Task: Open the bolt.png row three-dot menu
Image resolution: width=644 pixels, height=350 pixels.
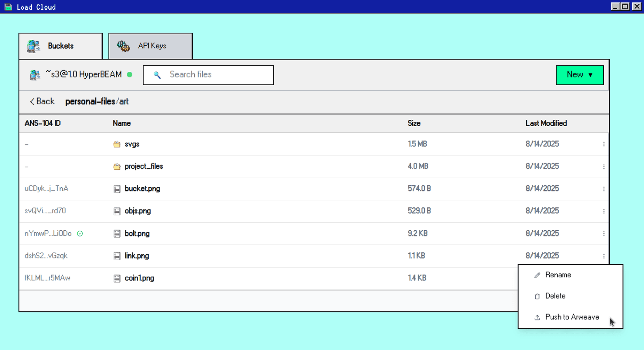Action: pyautogui.click(x=604, y=233)
